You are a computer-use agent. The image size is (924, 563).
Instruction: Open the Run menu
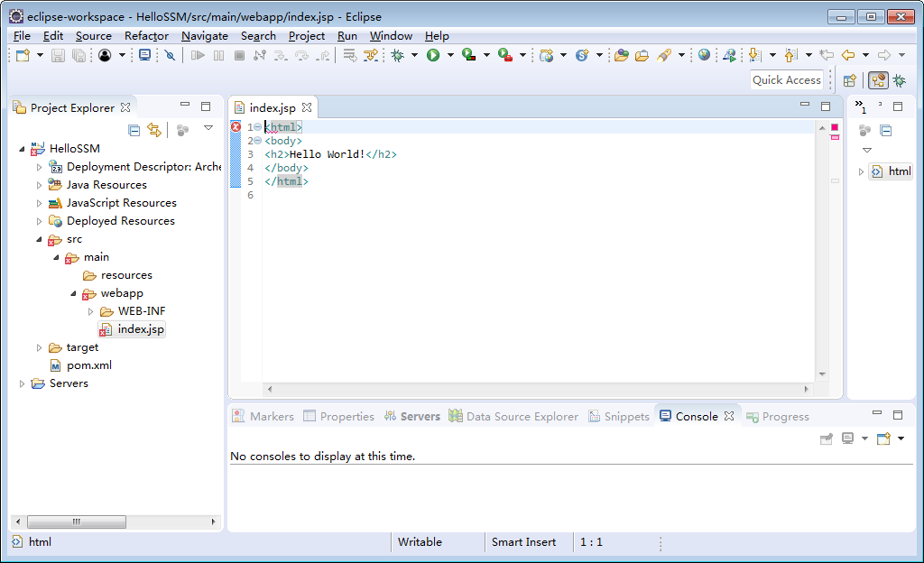(x=347, y=36)
